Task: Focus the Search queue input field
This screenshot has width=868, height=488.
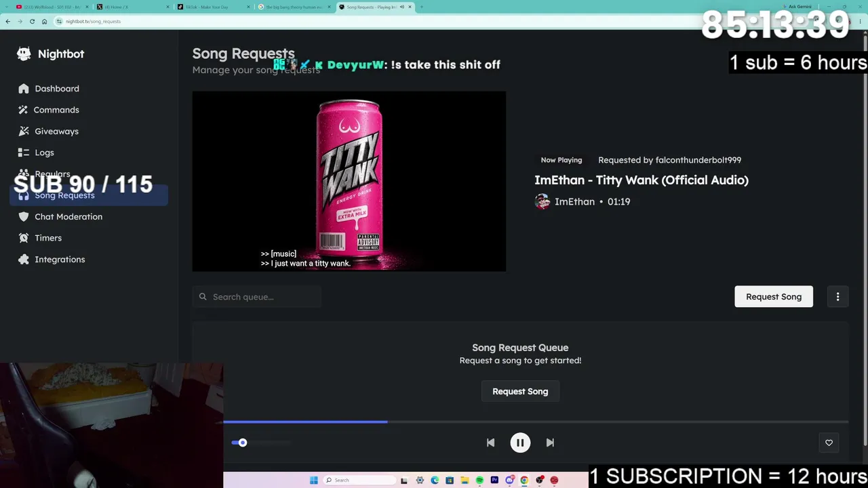Action: (256, 297)
